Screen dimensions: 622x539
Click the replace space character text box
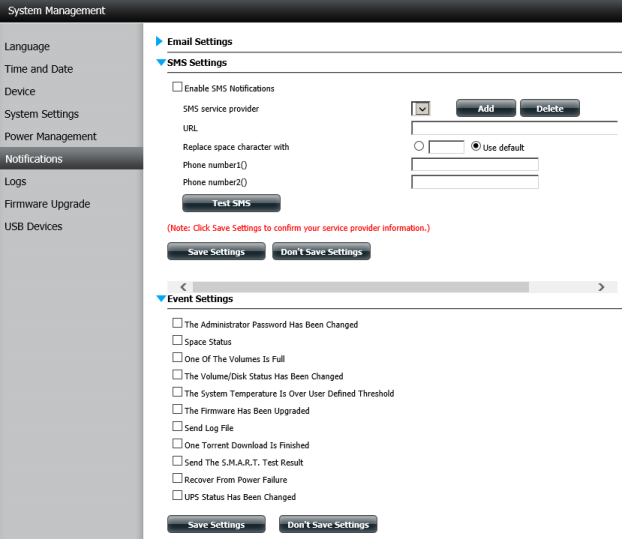click(x=446, y=147)
